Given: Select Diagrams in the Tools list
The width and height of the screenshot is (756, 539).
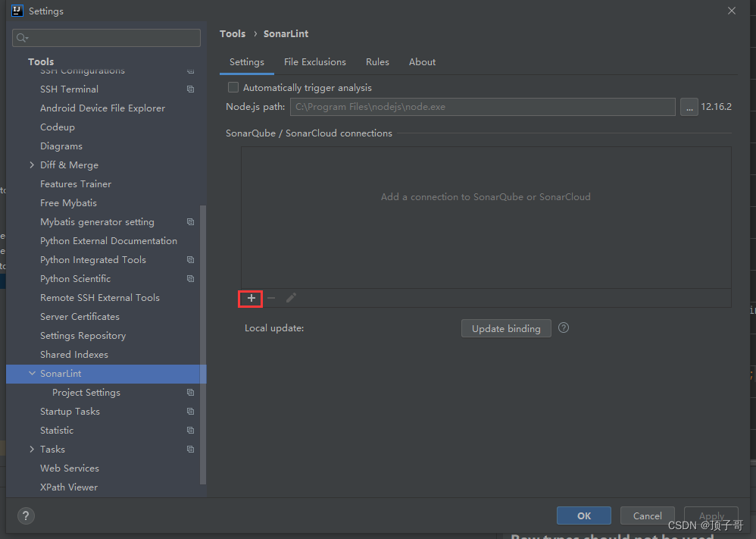Looking at the screenshot, I should (x=61, y=146).
